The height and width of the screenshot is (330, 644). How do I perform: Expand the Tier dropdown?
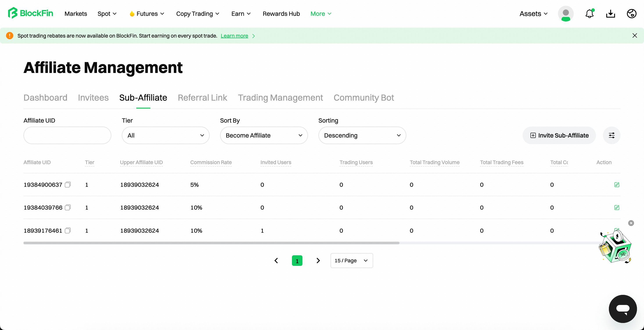(165, 135)
